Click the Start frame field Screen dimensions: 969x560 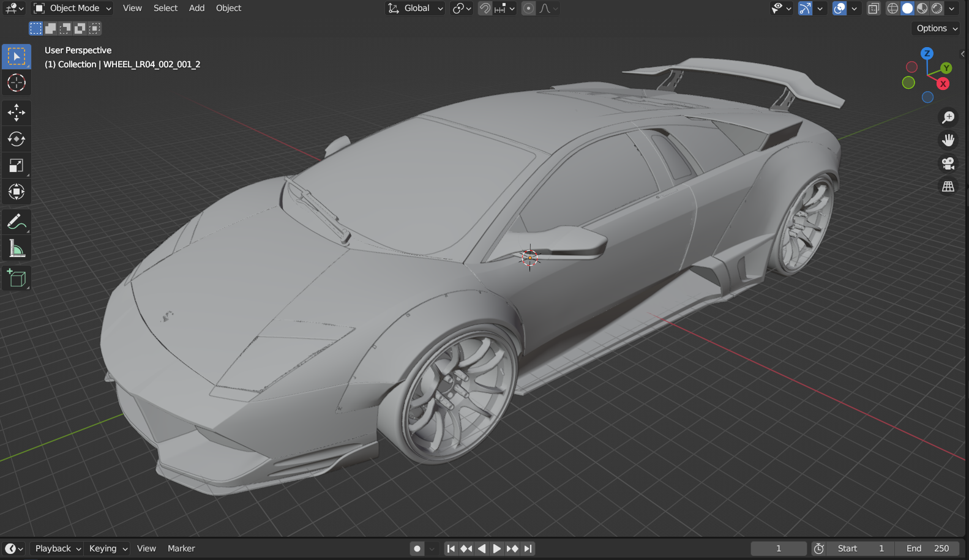click(x=861, y=548)
